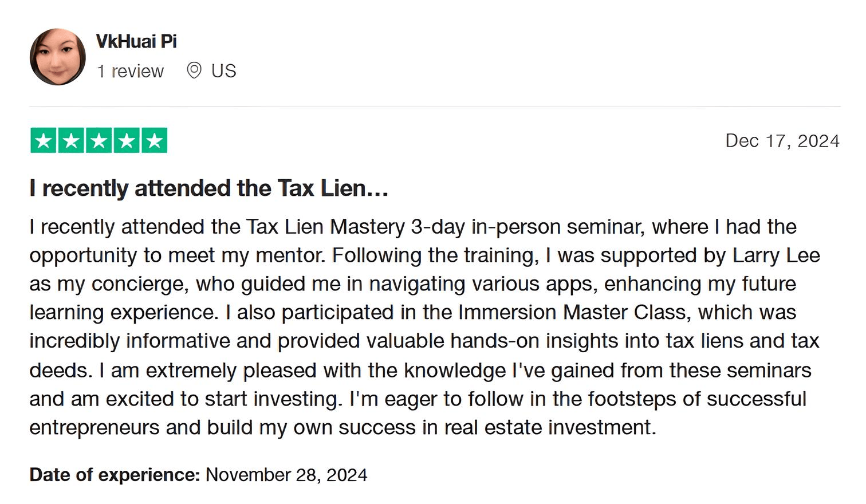The height and width of the screenshot is (504, 866).
Task: Click the November 28, 2024 experience date
Action: pyautogui.click(x=286, y=475)
